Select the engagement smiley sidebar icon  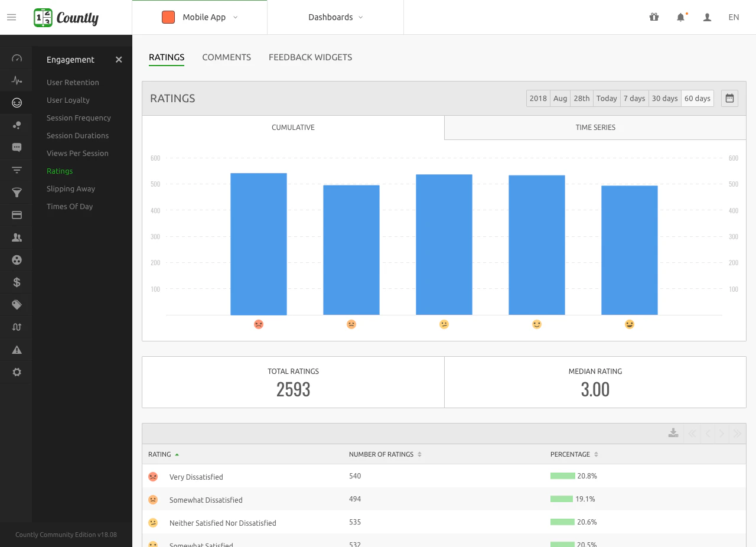[x=17, y=103]
